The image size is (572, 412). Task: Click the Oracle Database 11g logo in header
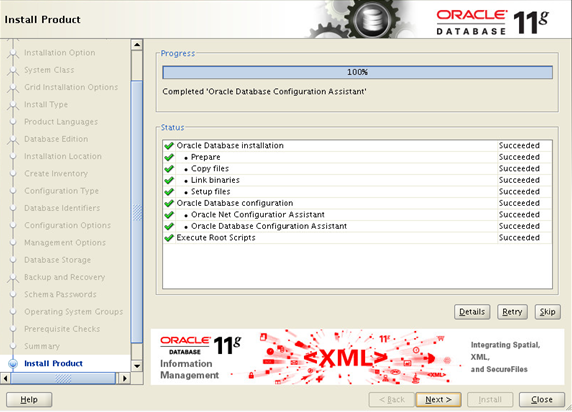coord(492,22)
